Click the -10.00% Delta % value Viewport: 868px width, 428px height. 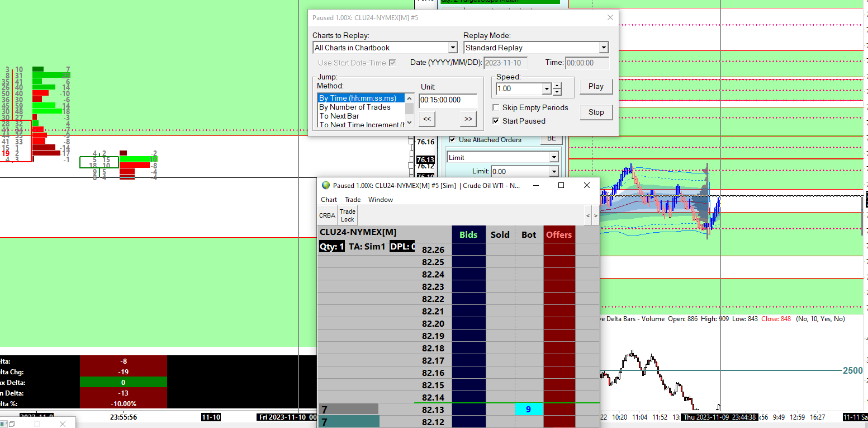click(x=124, y=404)
